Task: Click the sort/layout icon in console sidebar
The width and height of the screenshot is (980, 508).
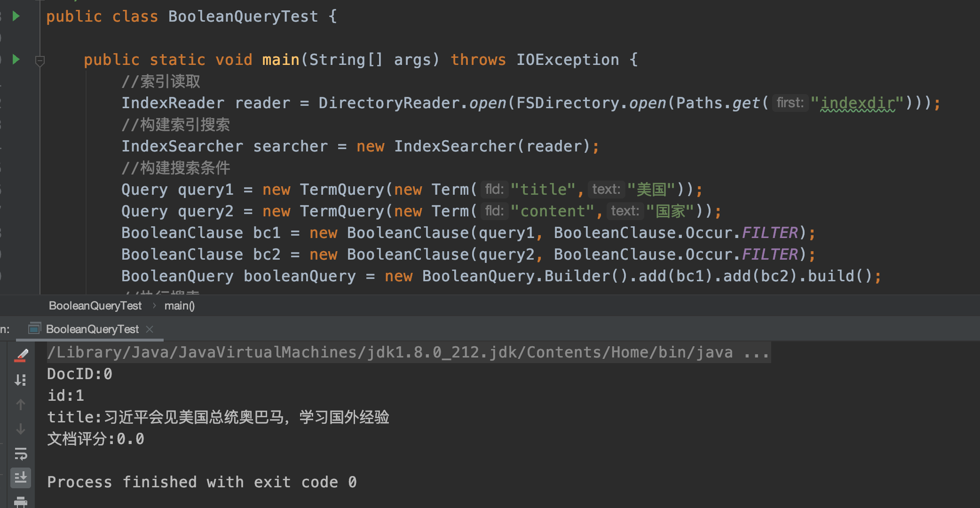Action: coord(21,380)
